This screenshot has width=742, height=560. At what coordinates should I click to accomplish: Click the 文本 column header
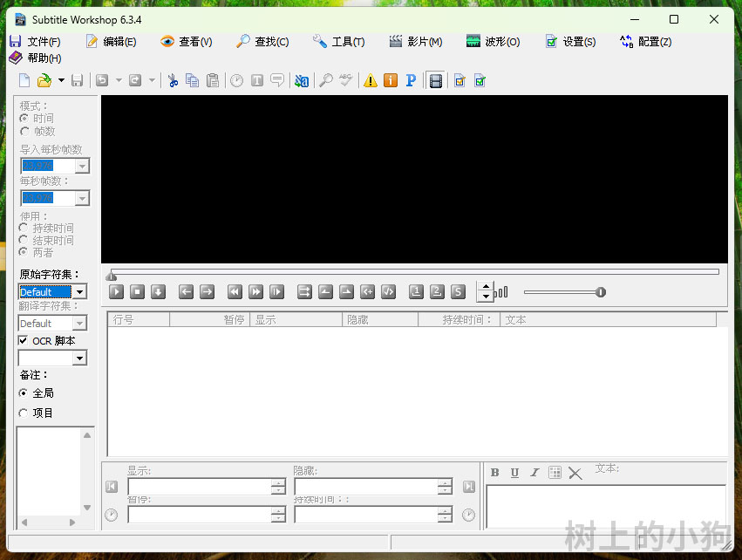516,320
